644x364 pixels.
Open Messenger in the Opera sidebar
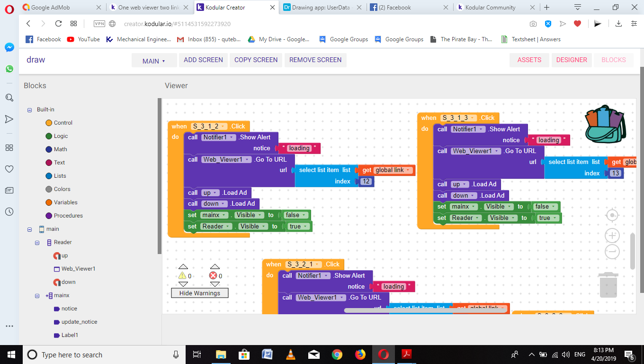coord(9,47)
